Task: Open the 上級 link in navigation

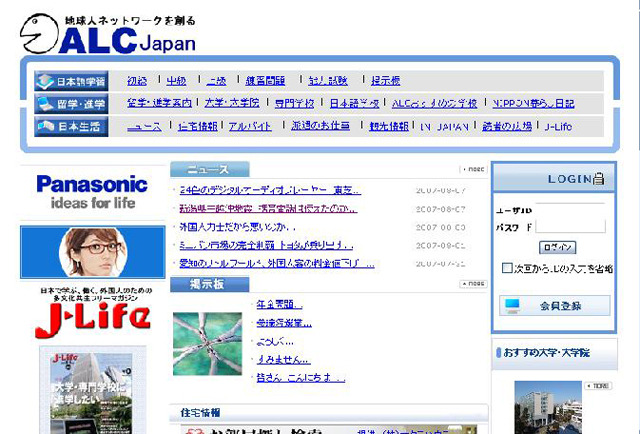Action: click(x=216, y=81)
